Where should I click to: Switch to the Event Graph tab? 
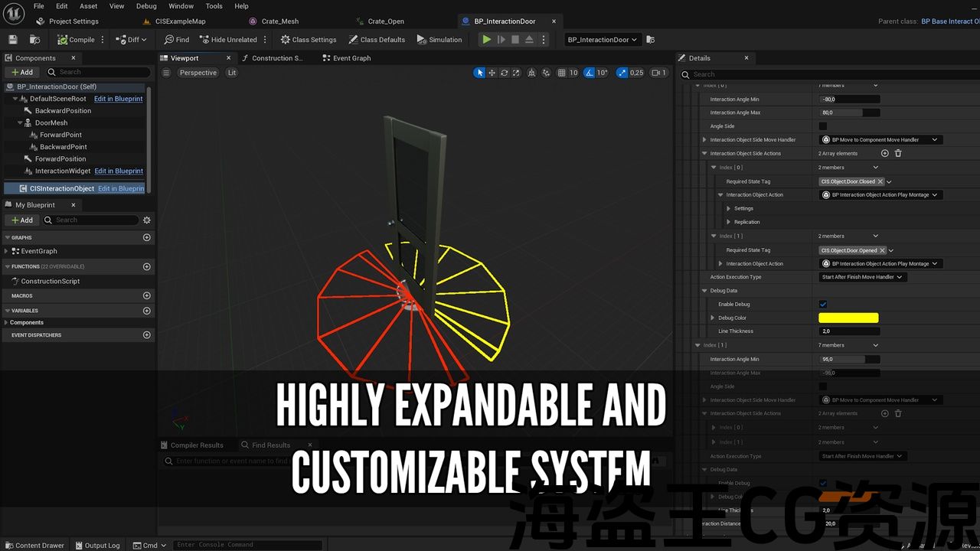351,58
